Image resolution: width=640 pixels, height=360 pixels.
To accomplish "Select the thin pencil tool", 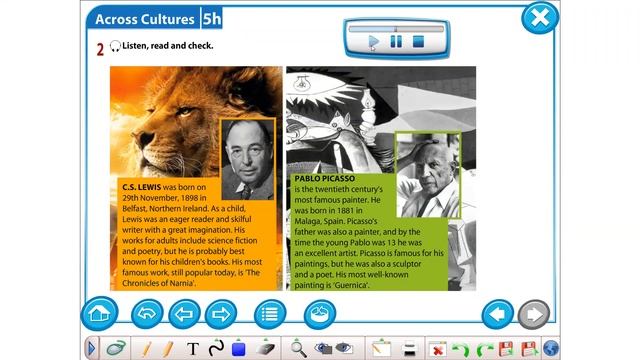I will pyautogui.click(x=147, y=349).
